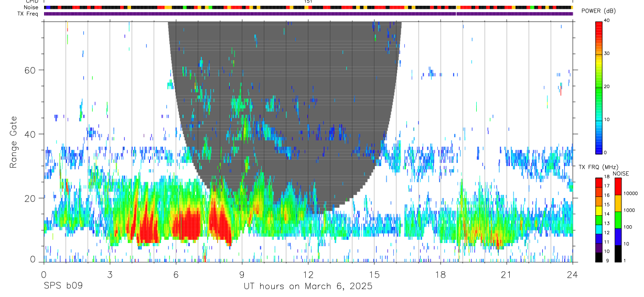Click the 12 tick on UT hours axis
The width and height of the screenshot is (644, 297).
tap(308, 274)
